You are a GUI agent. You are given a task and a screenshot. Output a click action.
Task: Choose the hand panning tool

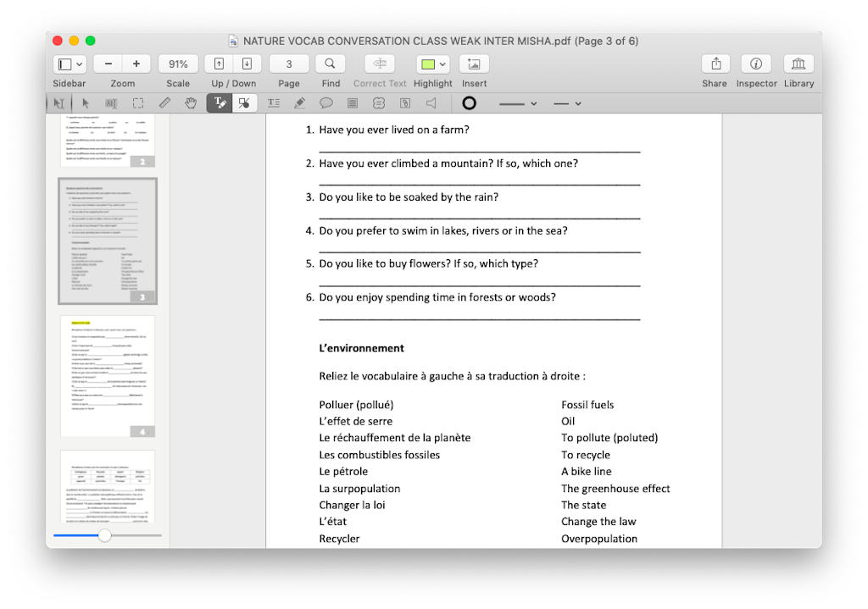tap(191, 102)
